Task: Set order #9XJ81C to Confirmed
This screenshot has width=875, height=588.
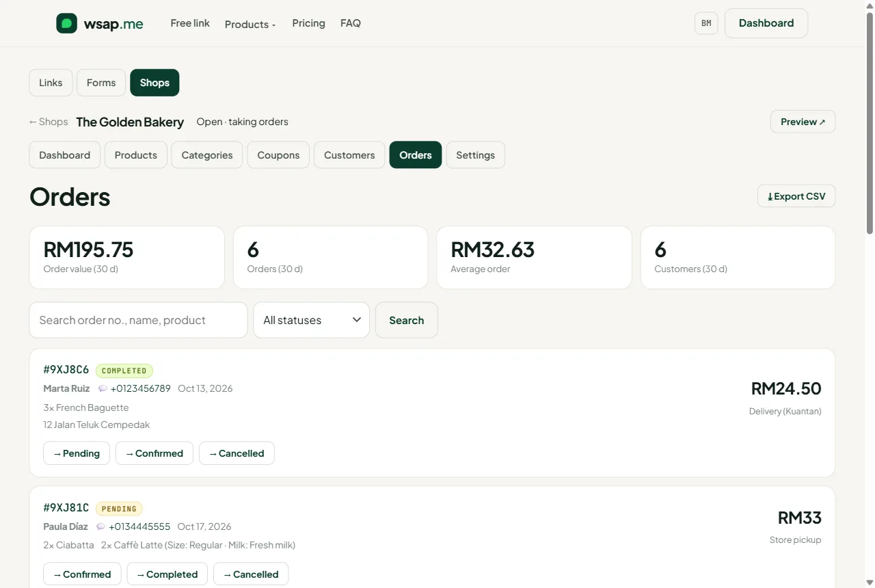Action: 82,574
